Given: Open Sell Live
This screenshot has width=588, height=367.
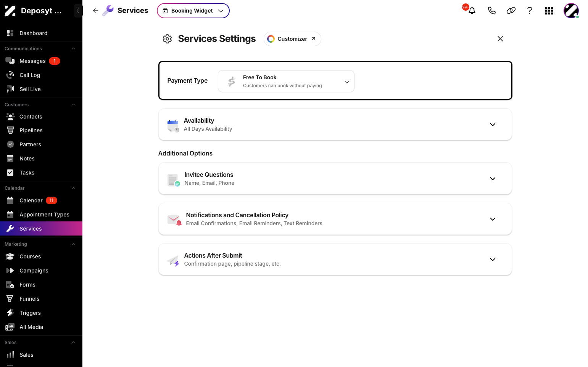Looking at the screenshot, I should coord(41,89).
